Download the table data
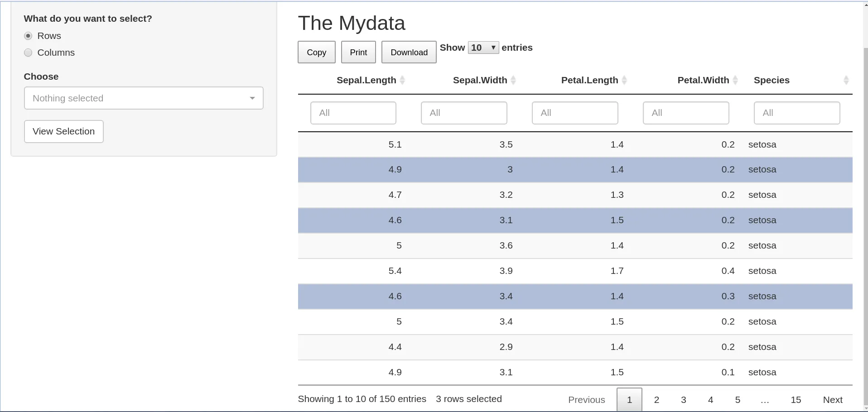Viewport: 868px width, 412px height. [409, 52]
